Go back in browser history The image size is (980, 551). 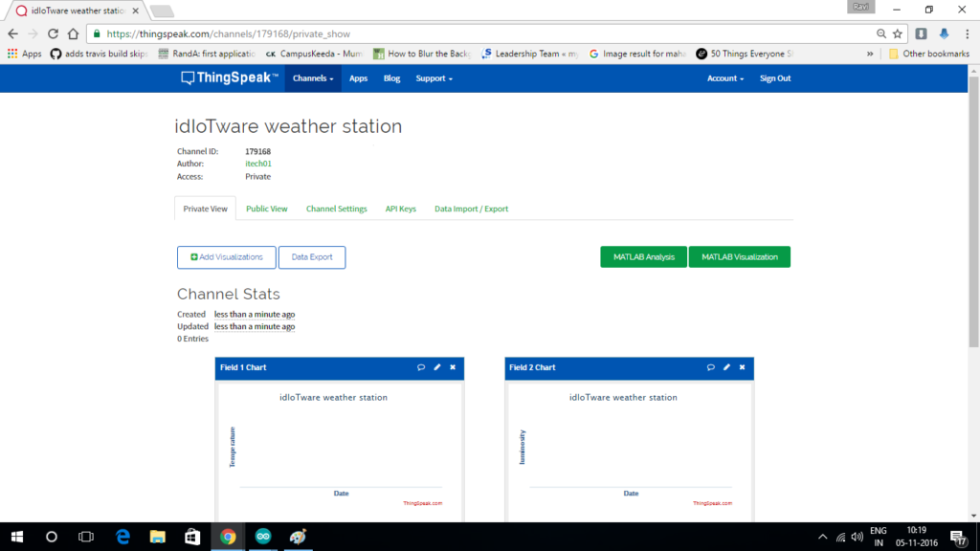(x=13, y=33)
